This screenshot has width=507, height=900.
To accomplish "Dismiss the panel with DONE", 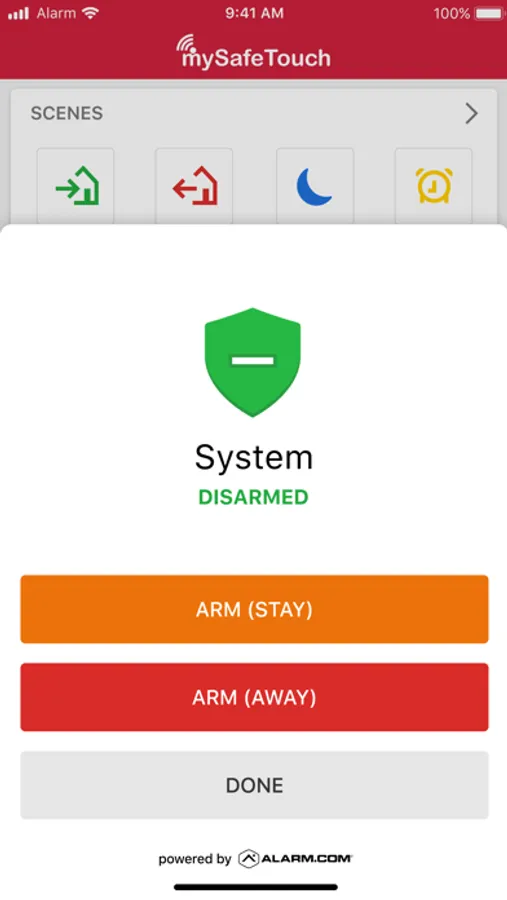I will [x=254, y=785].
